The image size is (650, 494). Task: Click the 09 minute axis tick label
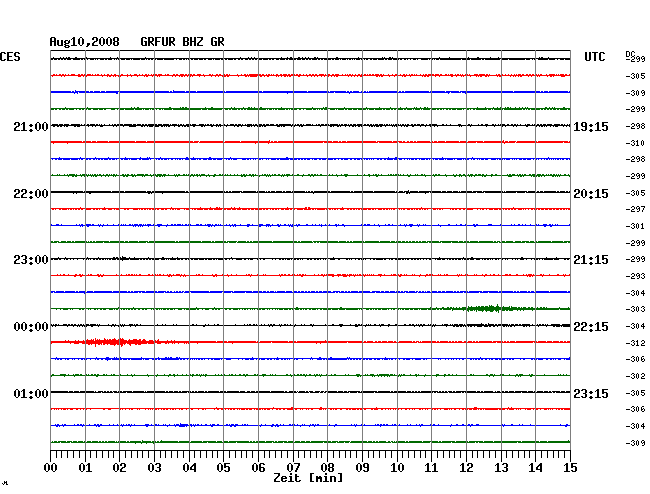click(x=362, y=467)
